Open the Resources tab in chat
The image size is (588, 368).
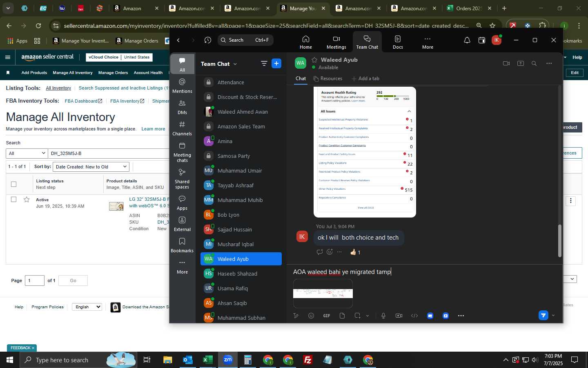tap(327, 79)
